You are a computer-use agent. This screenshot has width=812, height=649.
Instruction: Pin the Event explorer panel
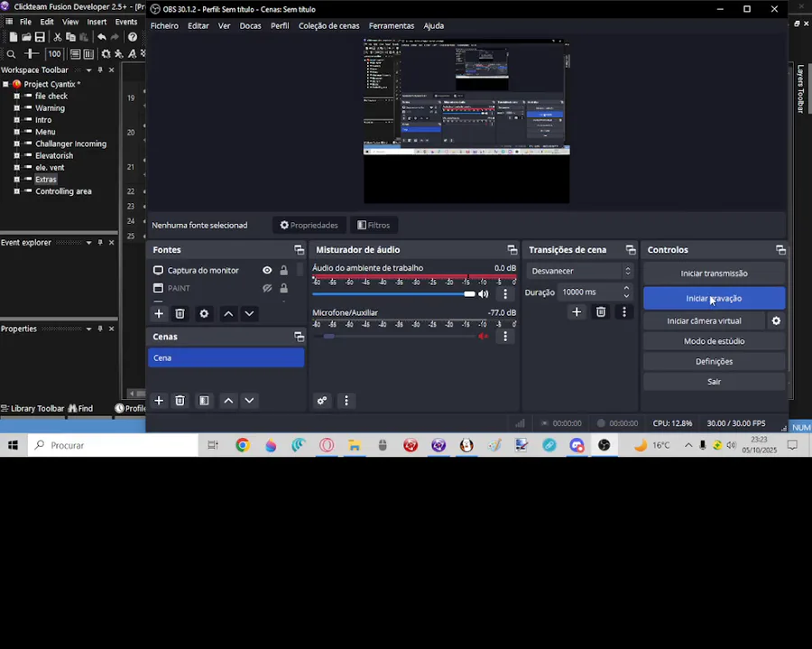point(100,243)
